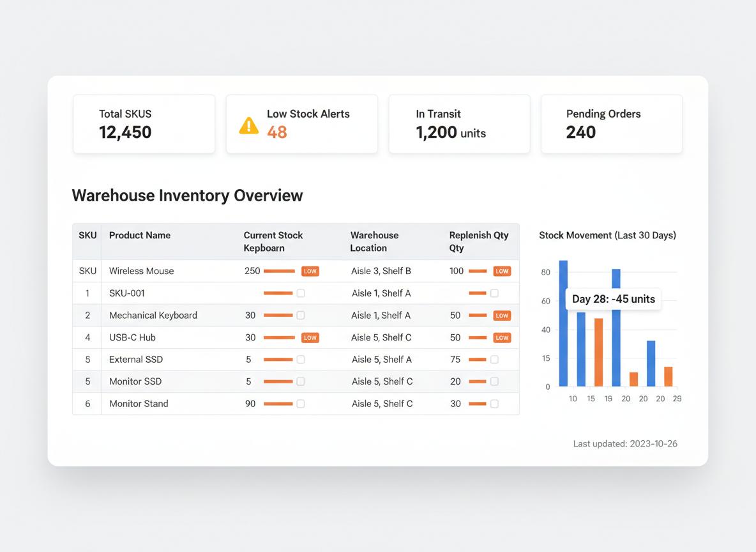Select the USB-C Hub product name
The height and width of the screenshot is (552, 756).
pyautogui.click(x=132, y=338)
